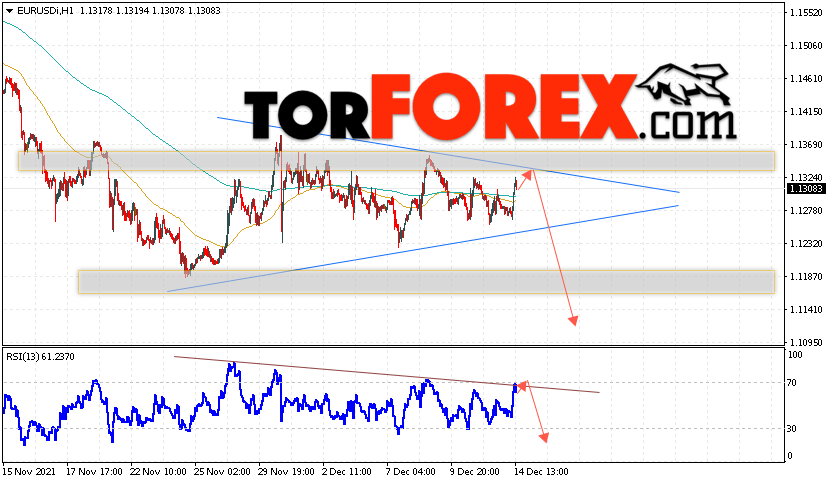Click the 1.10950 price axis label
Screen dimensions: 830x483
pos(806,342)
